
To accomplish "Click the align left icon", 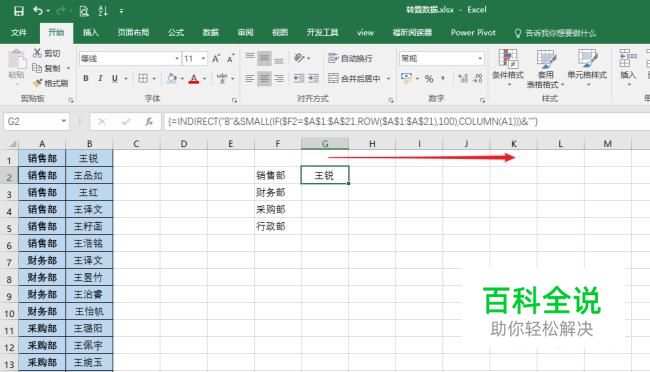I will [x=250, y=78].
